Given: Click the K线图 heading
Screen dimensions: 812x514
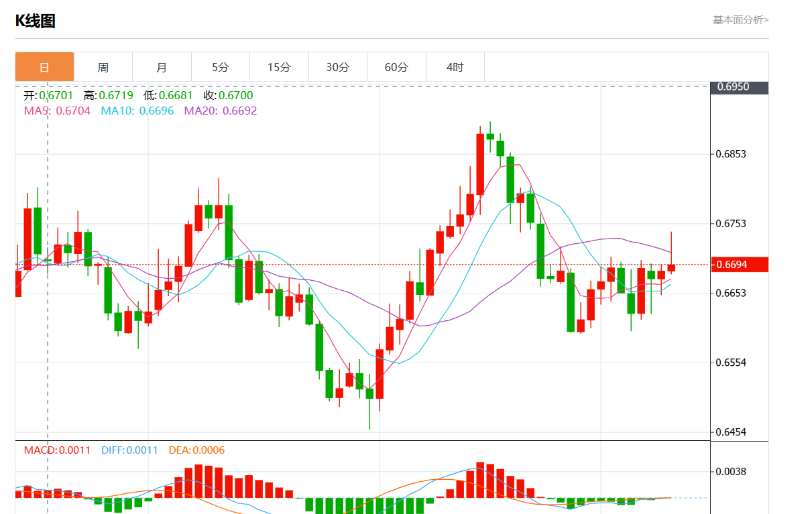Looking at the screenshot, I should click(35, 21).
